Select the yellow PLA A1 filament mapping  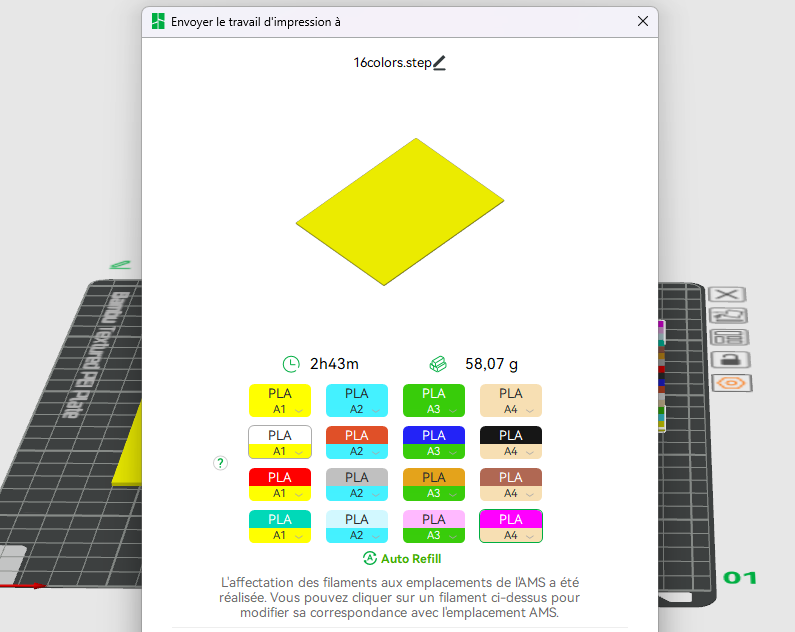[280, 400]
